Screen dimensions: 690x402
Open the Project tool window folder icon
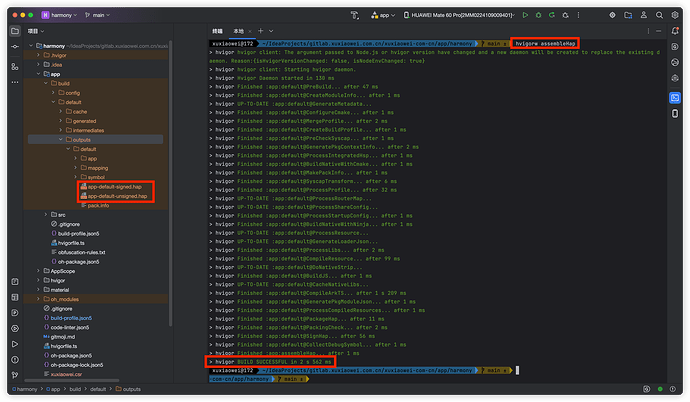click(x=15, y=31)
